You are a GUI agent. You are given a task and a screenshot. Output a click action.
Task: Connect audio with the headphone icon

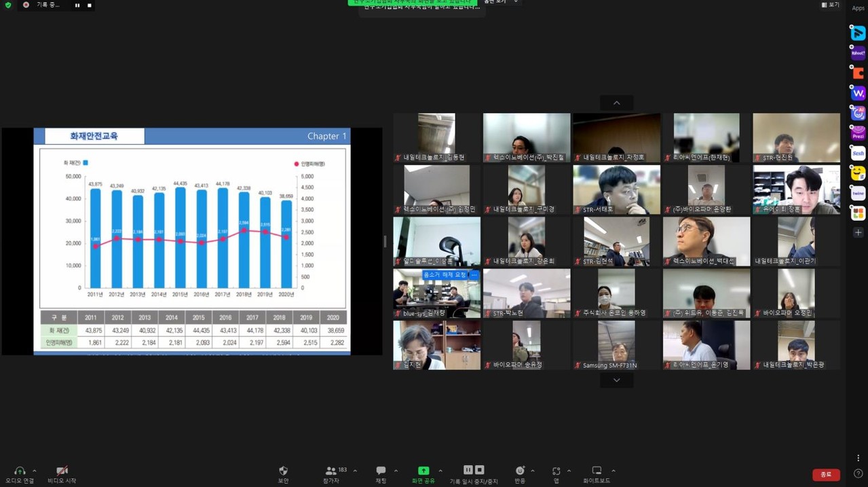click(x=20, y=475)
